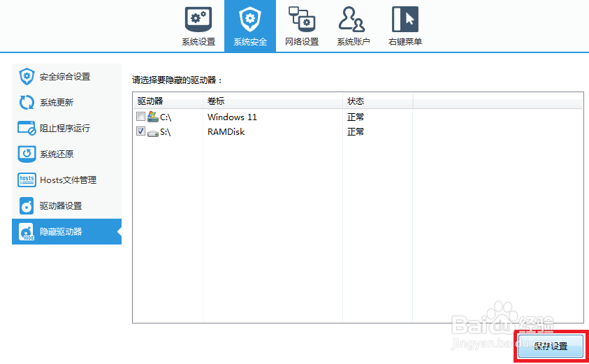Sort by the 驱动器 column header
This screenshot has width=589, height=364.
(x=168, y=101)
